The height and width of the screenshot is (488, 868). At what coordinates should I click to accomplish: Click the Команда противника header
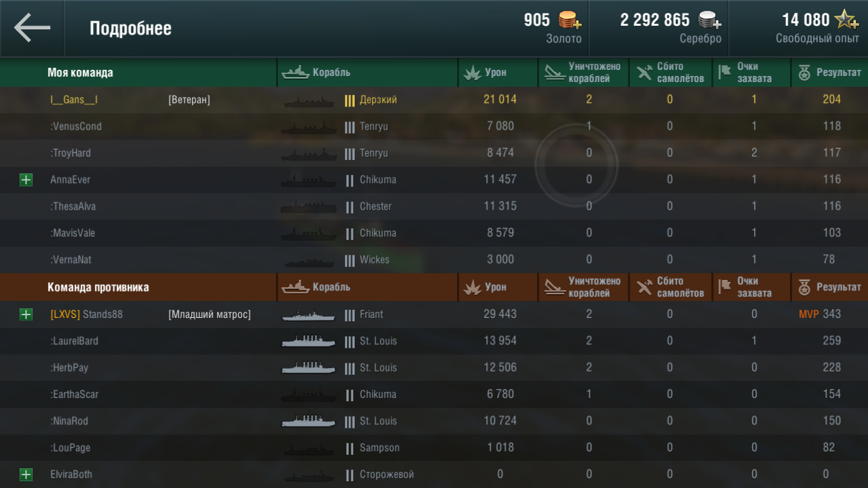[98, 287]
